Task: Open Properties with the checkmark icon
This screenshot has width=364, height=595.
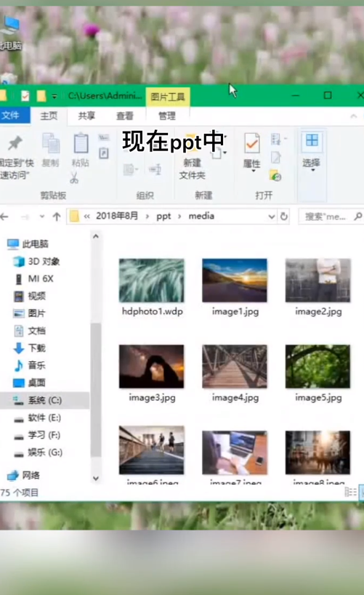Action: click(251, 143)
